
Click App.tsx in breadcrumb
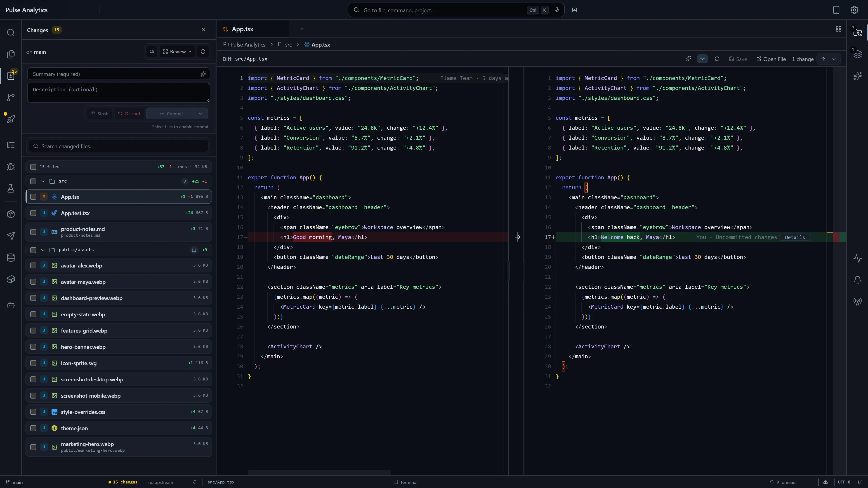pyautogui.click(x=317, y=45)
